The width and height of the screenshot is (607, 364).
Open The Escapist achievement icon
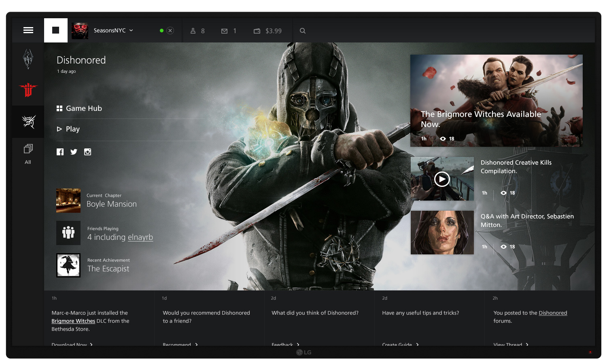[x=68, y=265]
